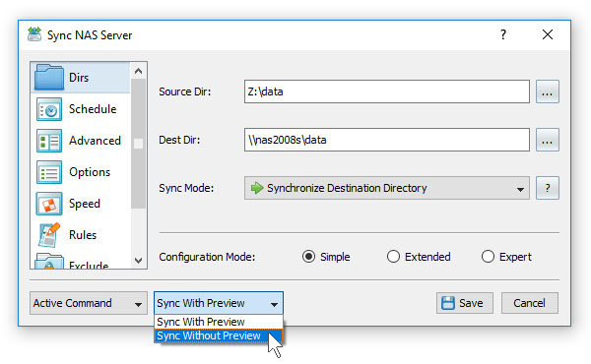Image resolution: width=591 pixels, height=364 pixels.
Task: Click the Rules pencil icon
Action: pos(49,235)
